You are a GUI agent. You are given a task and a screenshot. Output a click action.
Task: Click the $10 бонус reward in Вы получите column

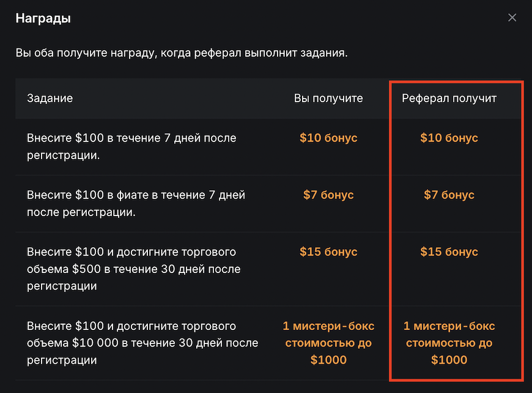(x=328, y=138)
